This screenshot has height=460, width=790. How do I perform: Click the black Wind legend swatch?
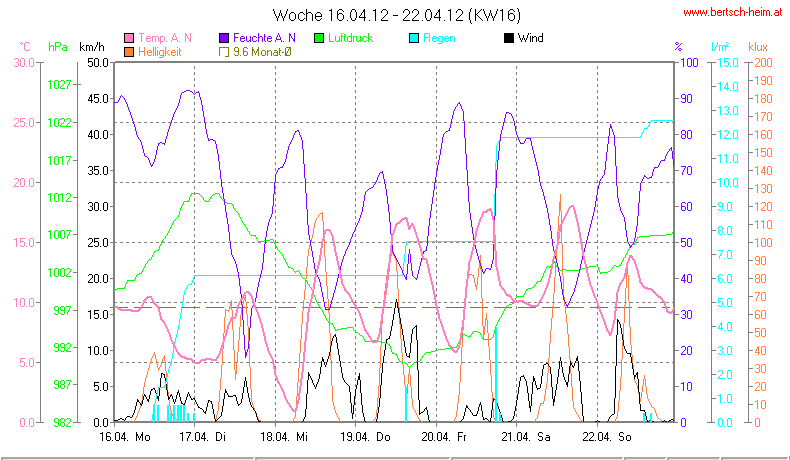tap(509, 38)
